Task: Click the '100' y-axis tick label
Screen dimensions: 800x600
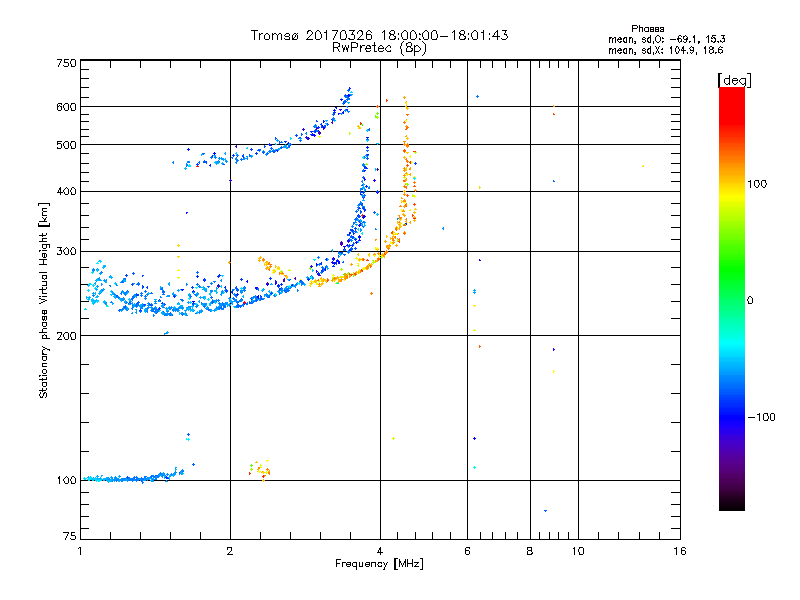Action: tap(66, 481)
